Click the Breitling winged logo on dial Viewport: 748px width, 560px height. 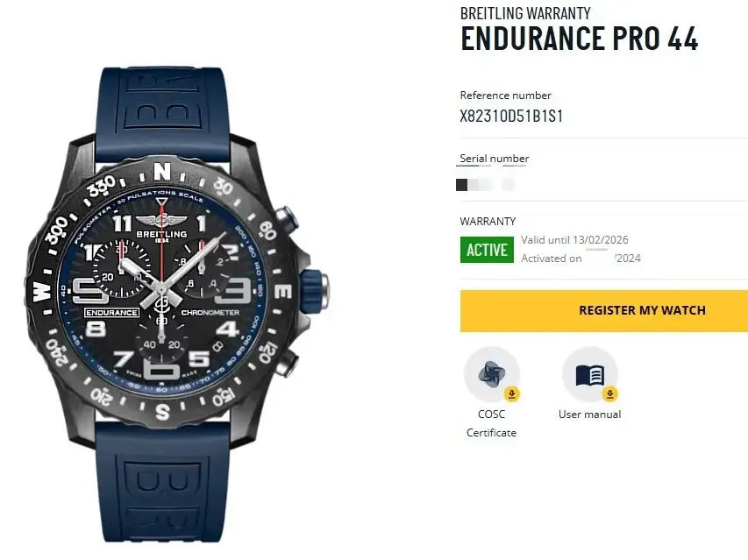pos(161,220)
